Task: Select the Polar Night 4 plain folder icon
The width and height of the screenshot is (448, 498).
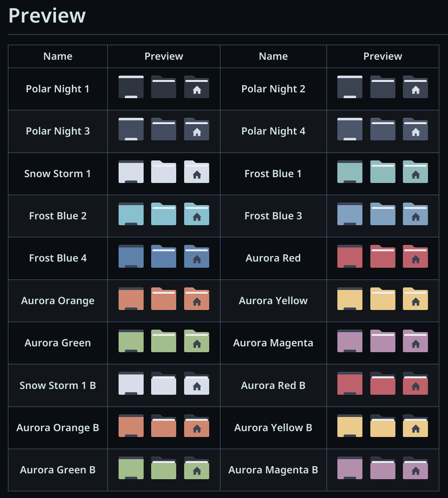Action: coord(382,130)
